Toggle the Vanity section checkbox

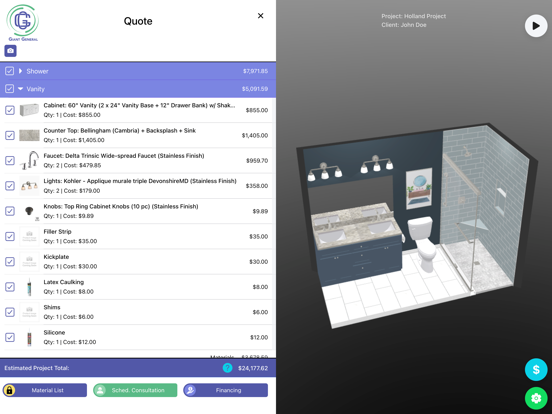coord(10,89)
